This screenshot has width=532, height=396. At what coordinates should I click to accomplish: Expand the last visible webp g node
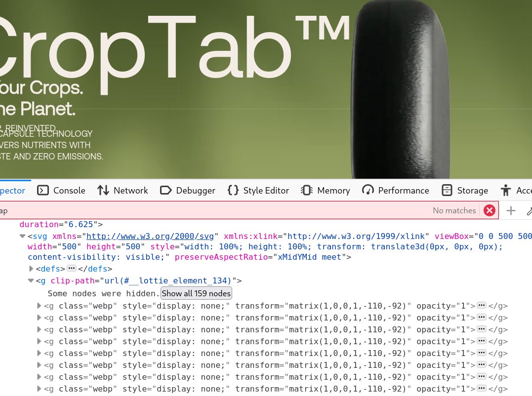[x=39, y=389]
